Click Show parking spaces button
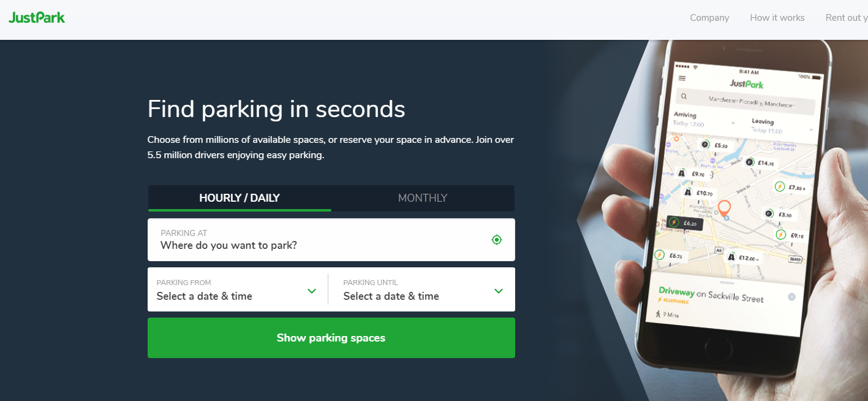This screenshot has height=401, width=868. point(331,338)
